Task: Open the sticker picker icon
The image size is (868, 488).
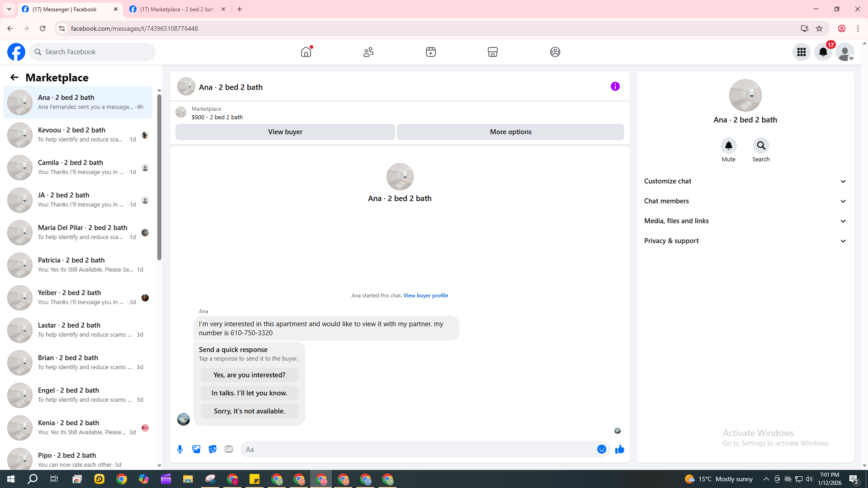Action: [x=212, y=449]
